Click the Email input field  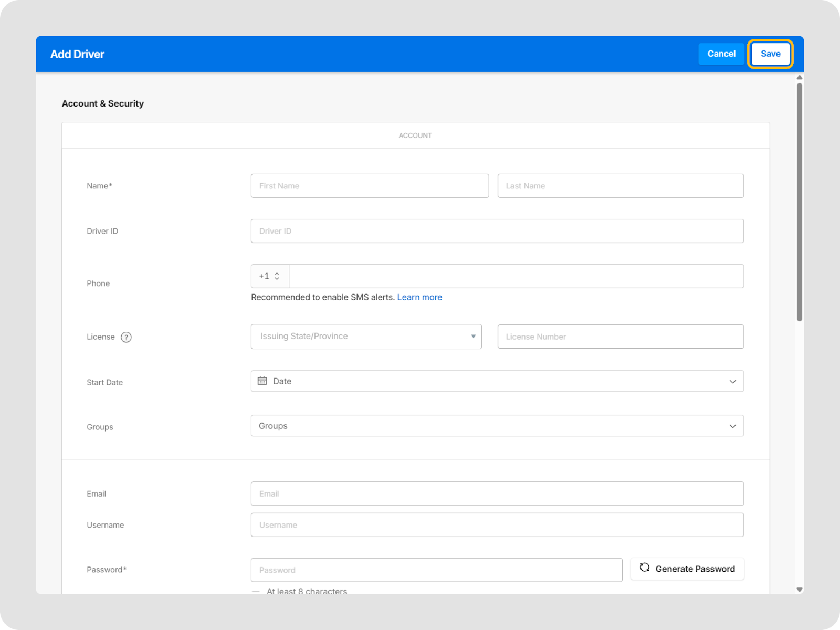(x=497, y=493)
